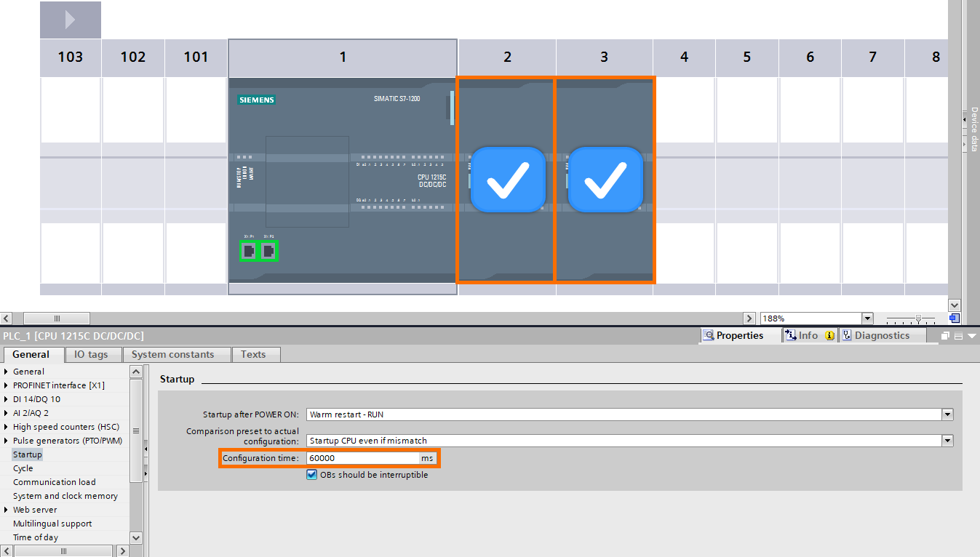This screenshot has width=980, height=557.
Task: Click rack slot header 4
Action: [684, 57]
